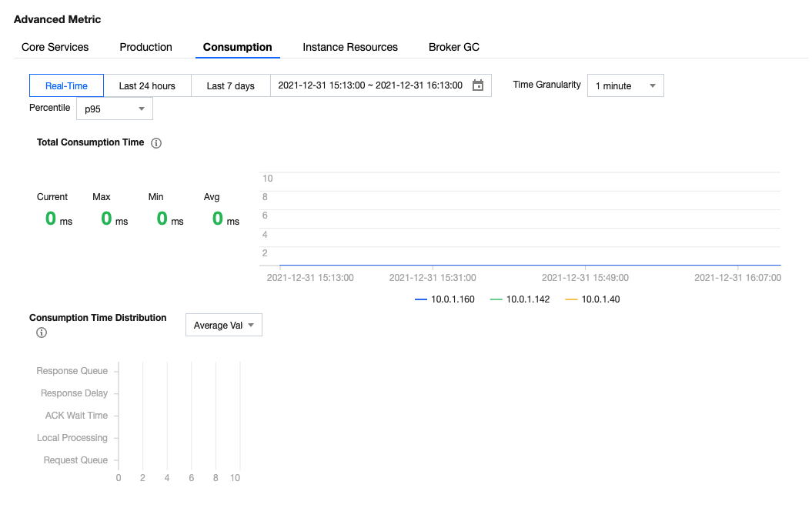Open the Instance Resources tab

coord(350,47)
